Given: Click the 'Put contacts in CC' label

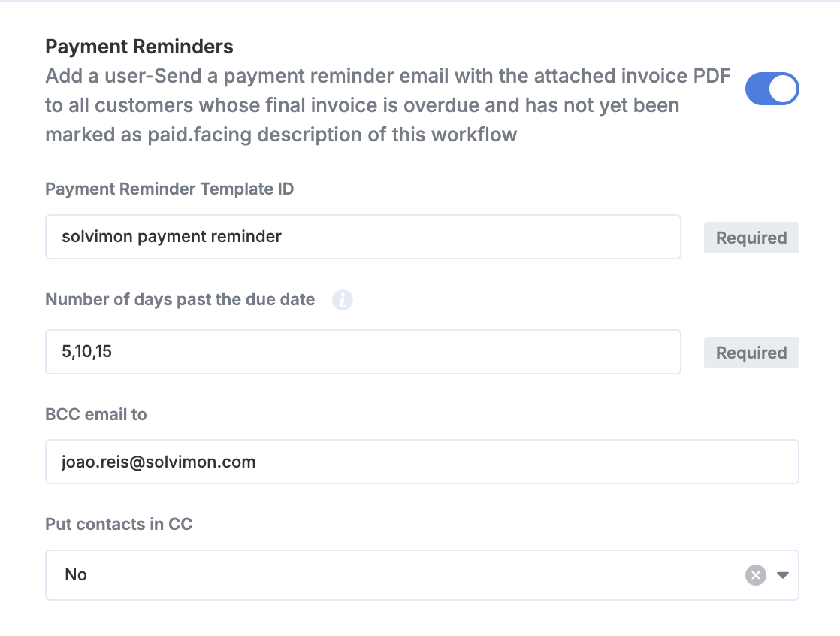Looking at the screenshot, I should [119, 525].
